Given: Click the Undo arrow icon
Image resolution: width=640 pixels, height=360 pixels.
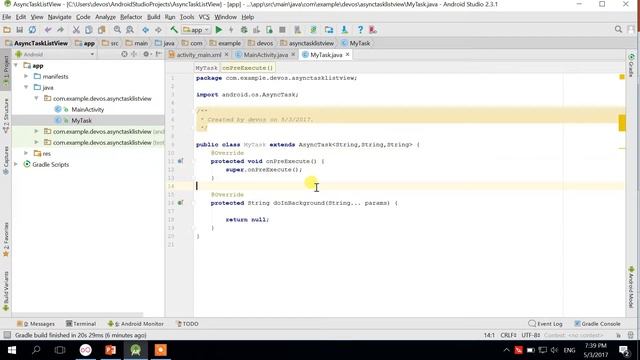Looking at the screenshot, I should pyautogui.click(x=48, y=30).
